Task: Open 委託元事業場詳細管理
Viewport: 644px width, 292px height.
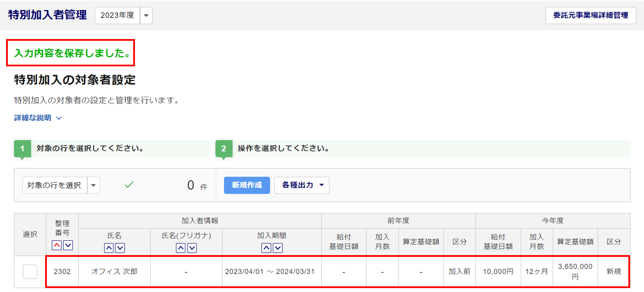Action: click(591, 16)
